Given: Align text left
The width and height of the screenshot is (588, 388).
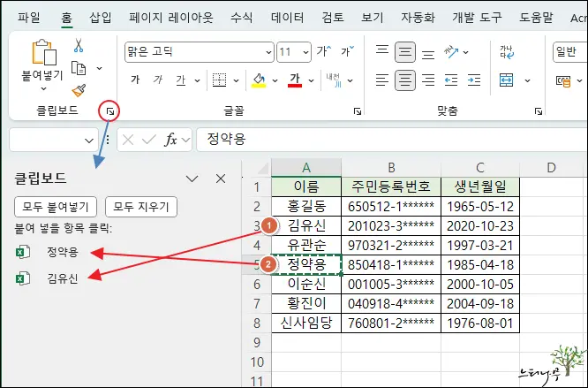Looking at the screenshot, I should pos(382,80).
